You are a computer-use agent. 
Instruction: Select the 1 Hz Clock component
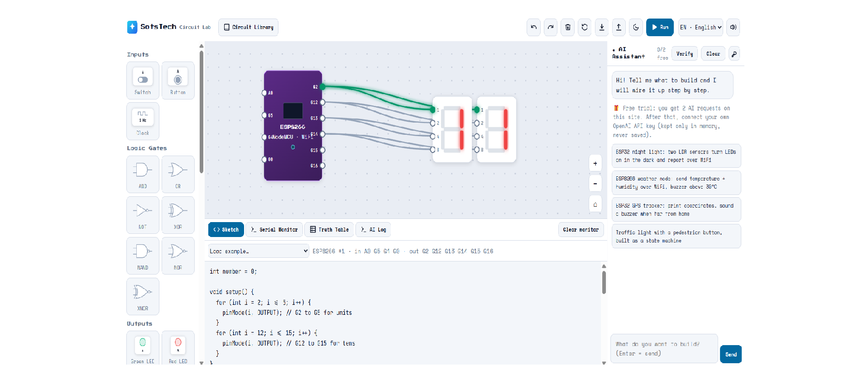click(x=143, y=121)
